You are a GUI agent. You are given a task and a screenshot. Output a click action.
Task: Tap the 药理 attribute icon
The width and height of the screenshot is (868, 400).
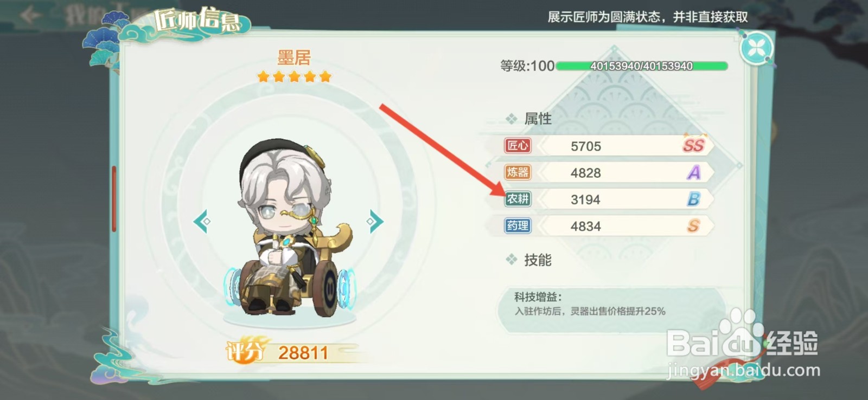coord(518,225)
